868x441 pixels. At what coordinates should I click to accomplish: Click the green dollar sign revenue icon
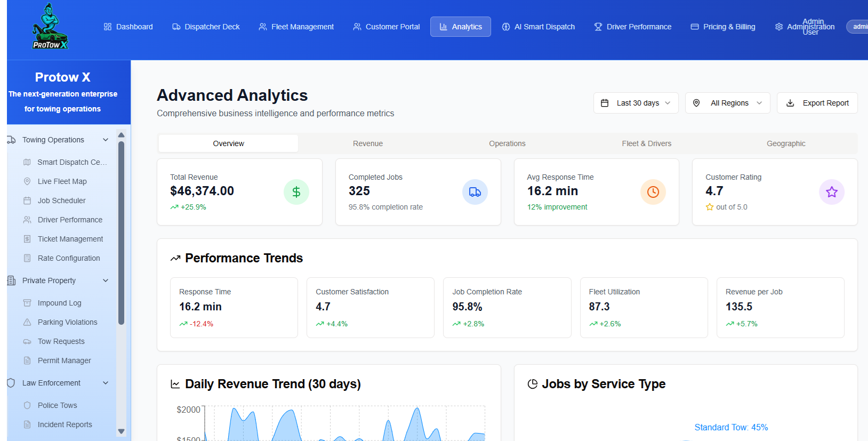(296, 192)
